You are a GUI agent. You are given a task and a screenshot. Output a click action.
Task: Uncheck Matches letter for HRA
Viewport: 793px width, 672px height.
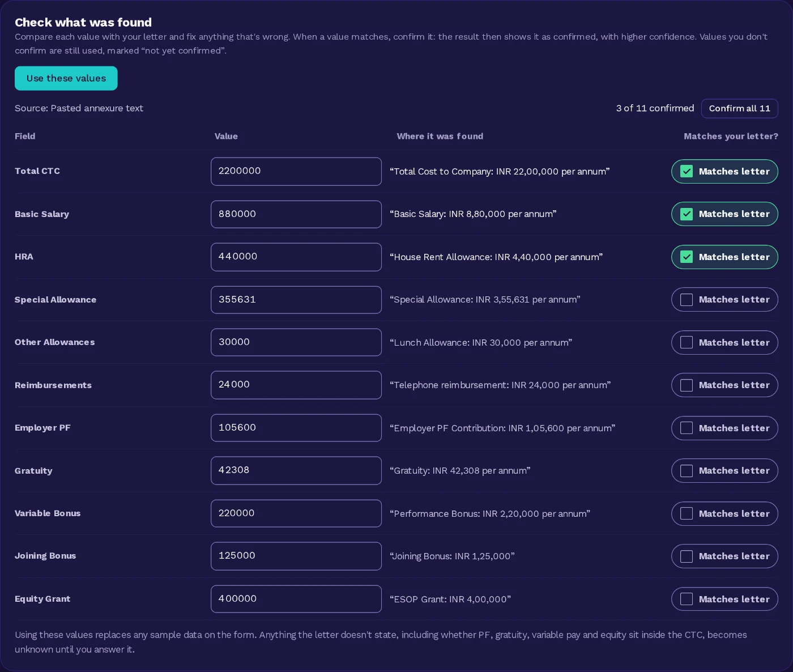click(724, 257)
